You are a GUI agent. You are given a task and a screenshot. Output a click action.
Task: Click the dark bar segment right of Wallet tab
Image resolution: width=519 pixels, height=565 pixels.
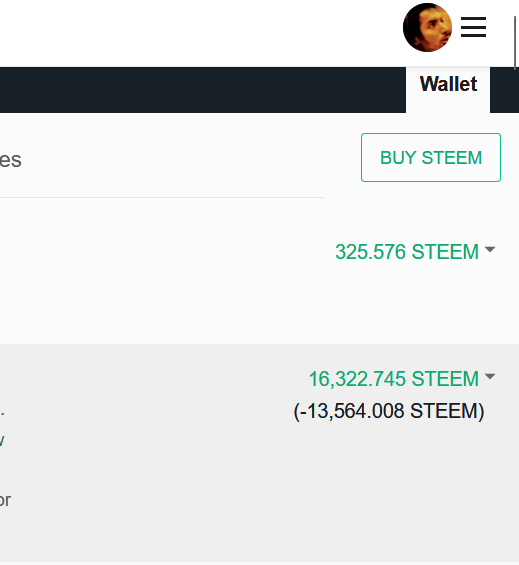(x=505, y=90)
